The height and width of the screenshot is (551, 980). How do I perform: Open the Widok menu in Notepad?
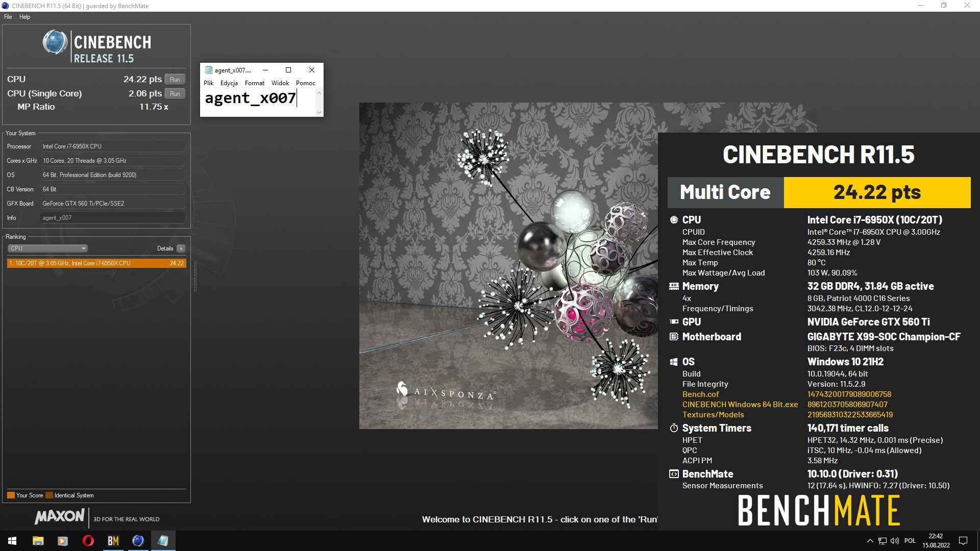pos(280,83)
